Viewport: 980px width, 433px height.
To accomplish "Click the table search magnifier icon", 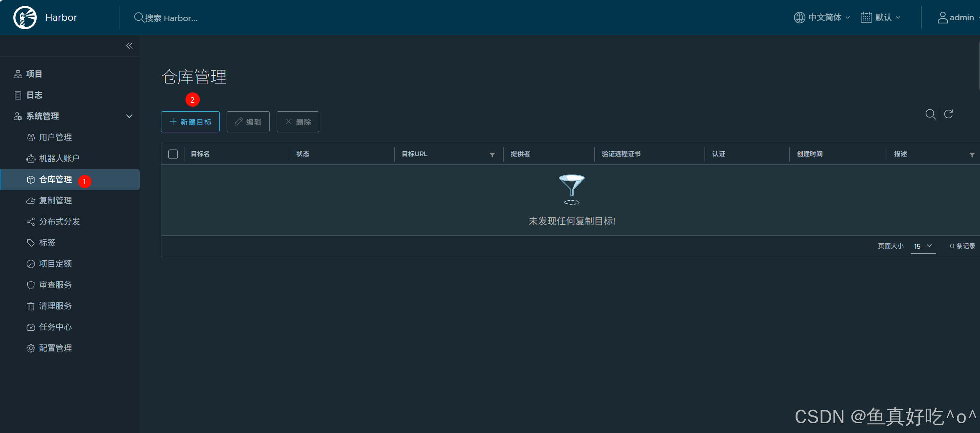I will pyautogui.click(x=930, y=114).
